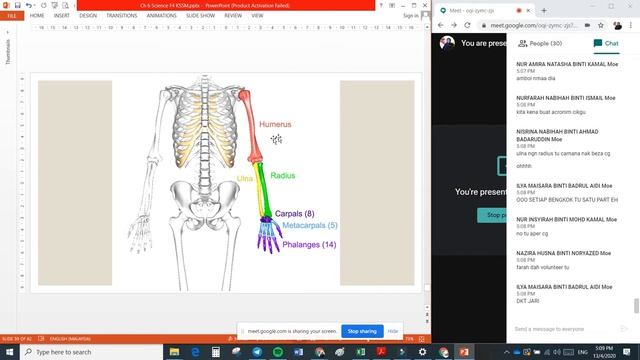Open File Explorer from taskbar
The width and height of the screenshot is (640, 360).
(x=174, y=352)
